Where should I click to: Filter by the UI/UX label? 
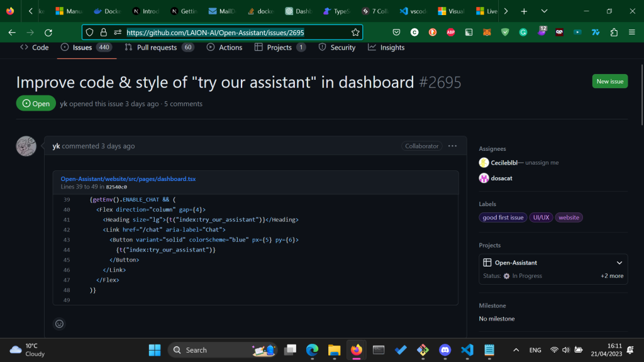[541, 217]
